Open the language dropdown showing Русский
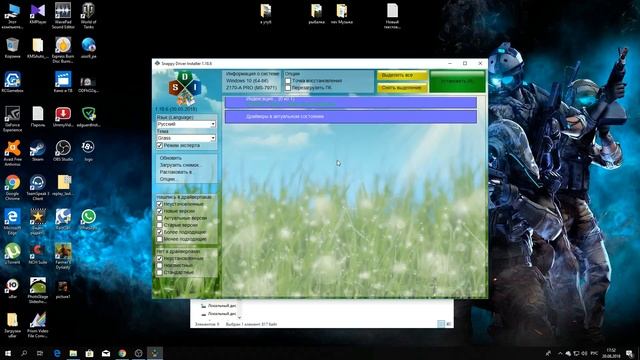Screen dimensions: 640x360 (x=186, y=124)
